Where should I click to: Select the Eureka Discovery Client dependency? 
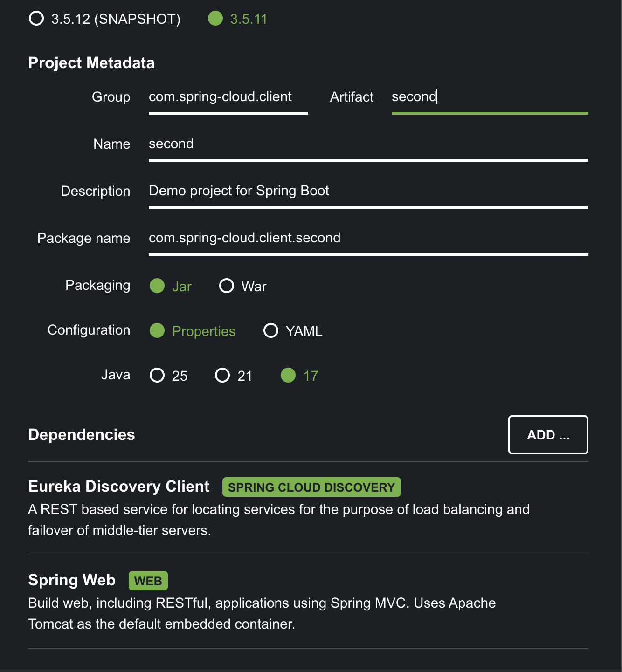pyautogui.click(x=308, y=508)
